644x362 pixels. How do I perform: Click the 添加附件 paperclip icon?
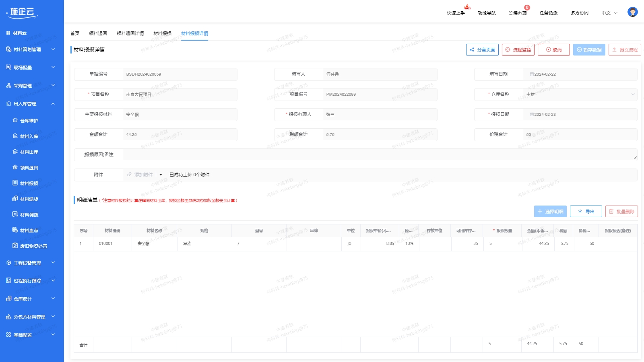pos(129,175)
